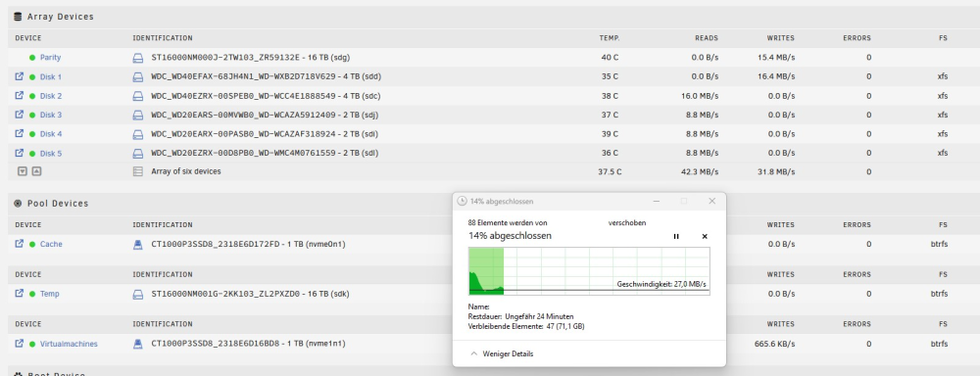
Task: Open the Virtualmachines device link
Action: point(69,344)
